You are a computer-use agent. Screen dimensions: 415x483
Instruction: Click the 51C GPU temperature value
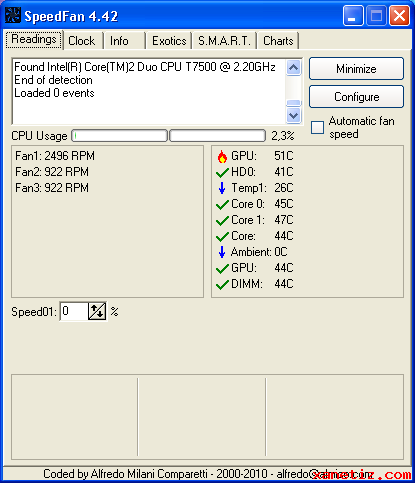click(x=284, y=156)
